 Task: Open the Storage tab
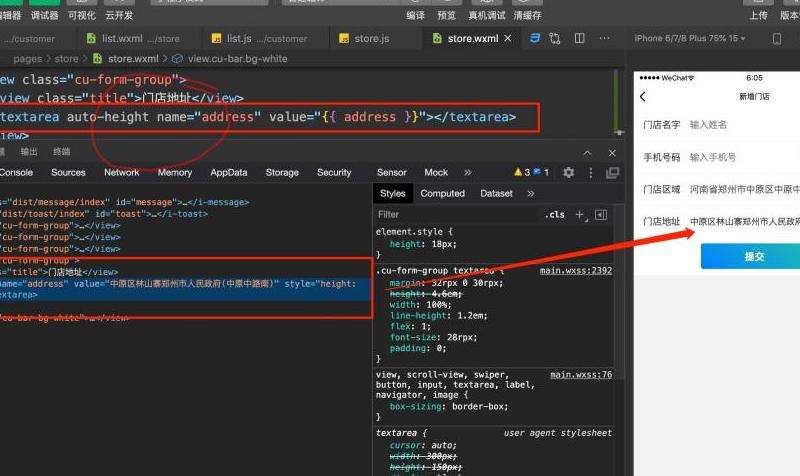[282, 172]
